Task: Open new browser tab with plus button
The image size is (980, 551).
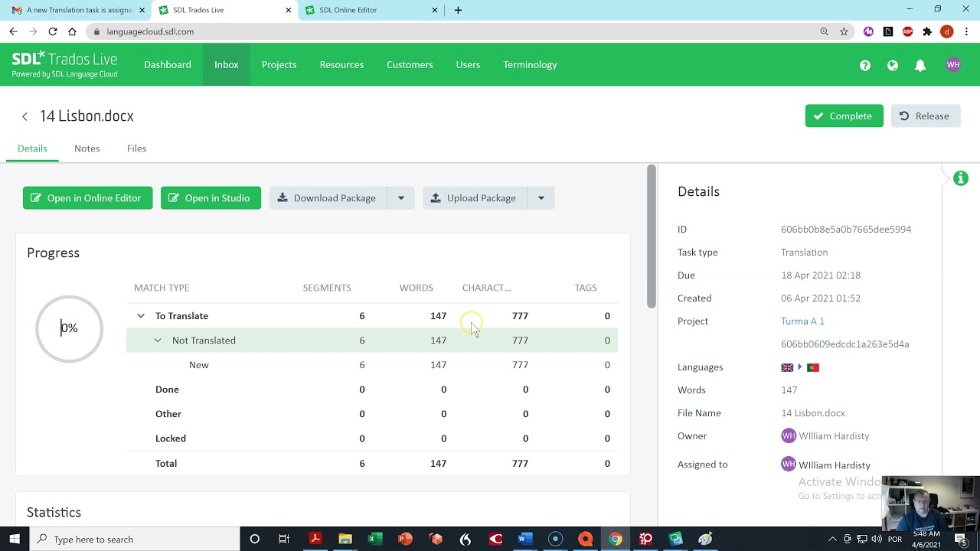Action: [458, 10]
